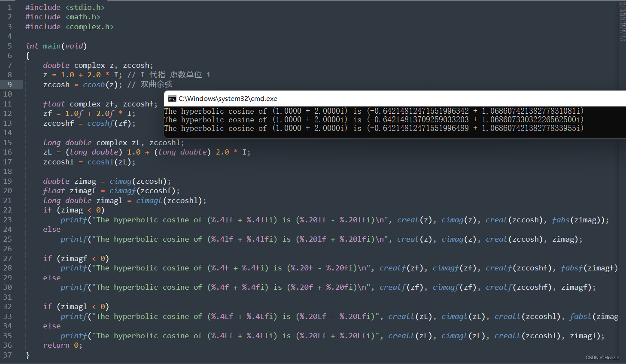Click cmd output value -0.64214813709259033203

tap(419, 120)
